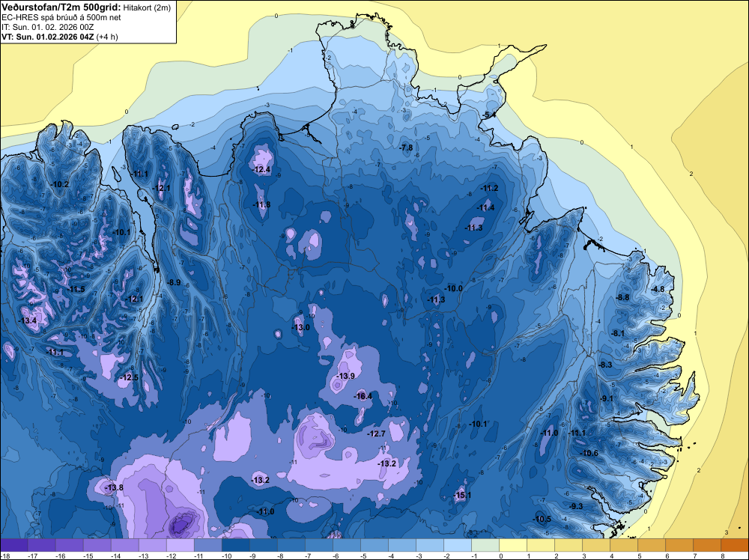Click the legend swatch between -15 and -14
The height and width of the screenshot is (560, 749).
point(97,545)
